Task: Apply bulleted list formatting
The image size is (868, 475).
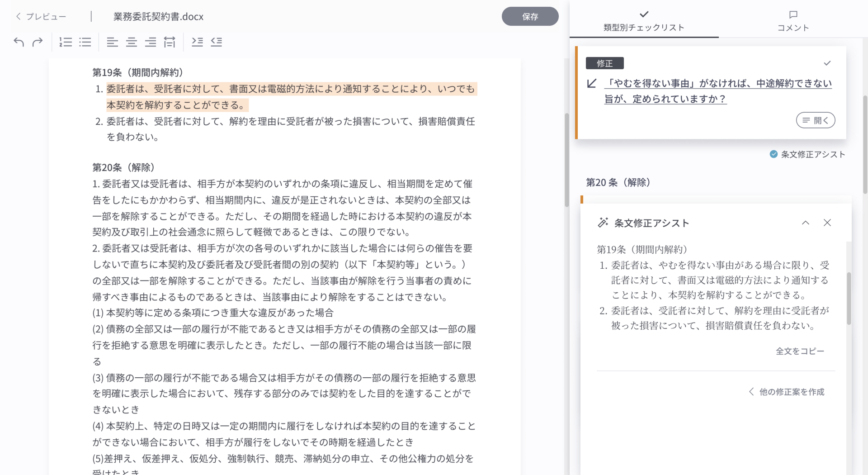Action: click(85, 42)
